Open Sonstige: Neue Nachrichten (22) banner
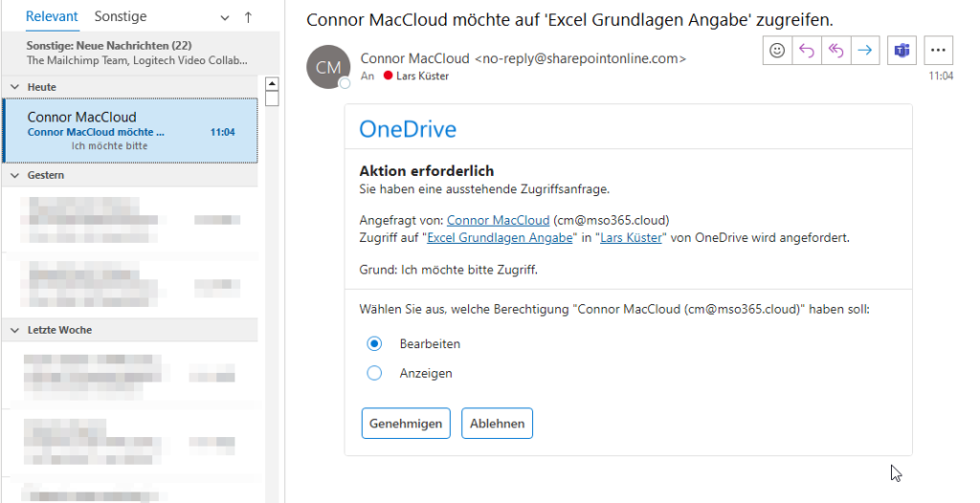The height and width of the screenshot is (503, 980). click(141, 54)
